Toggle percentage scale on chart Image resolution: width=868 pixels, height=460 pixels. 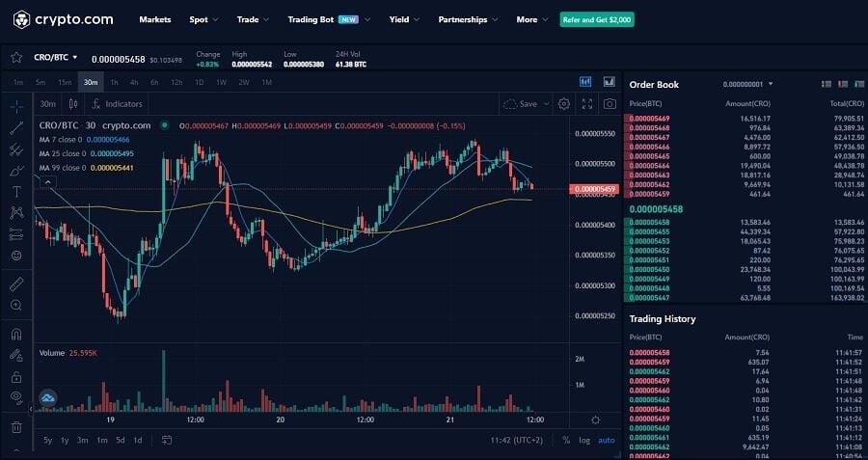(x=566, y=440)
